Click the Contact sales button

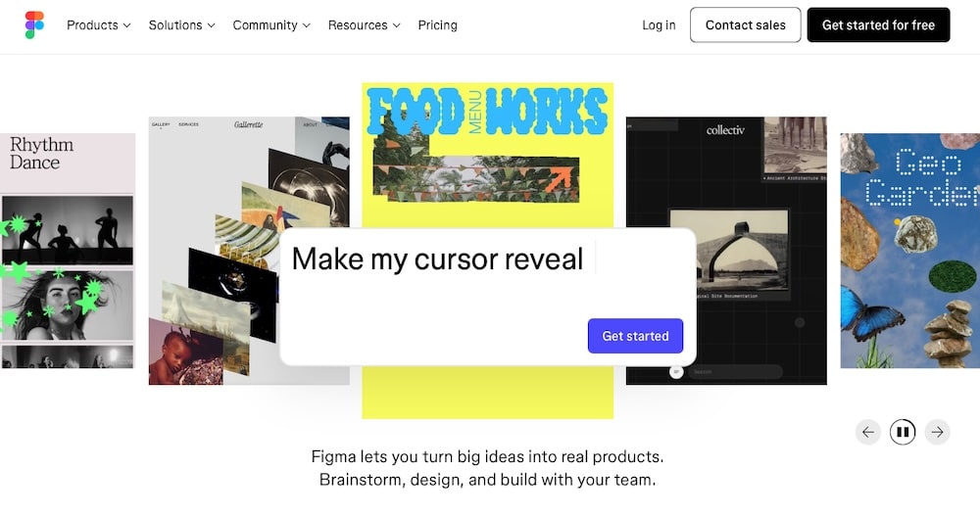(745, 25)
